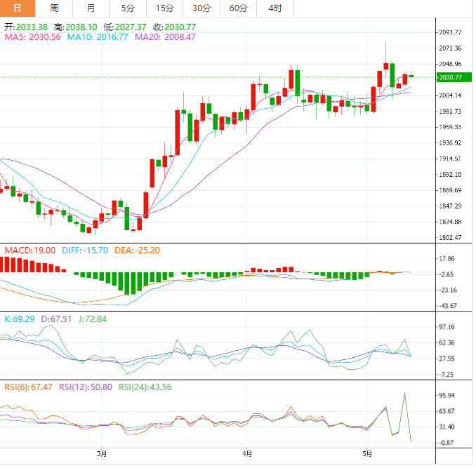Switch chart to the 5分 interval
This screenshot has height=468, width=476.
pos(127,8)
